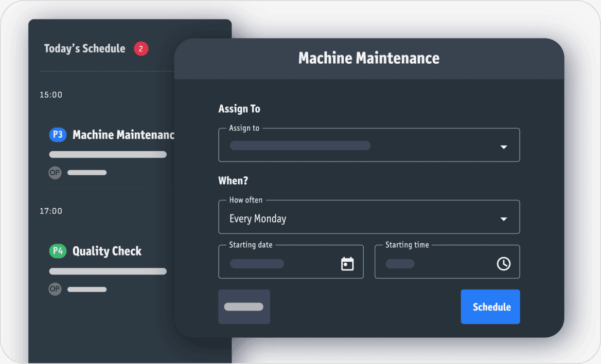Open the dropdown arrow in Assign to field
Screen dimensions: 601x364
(x=503, y=147)
